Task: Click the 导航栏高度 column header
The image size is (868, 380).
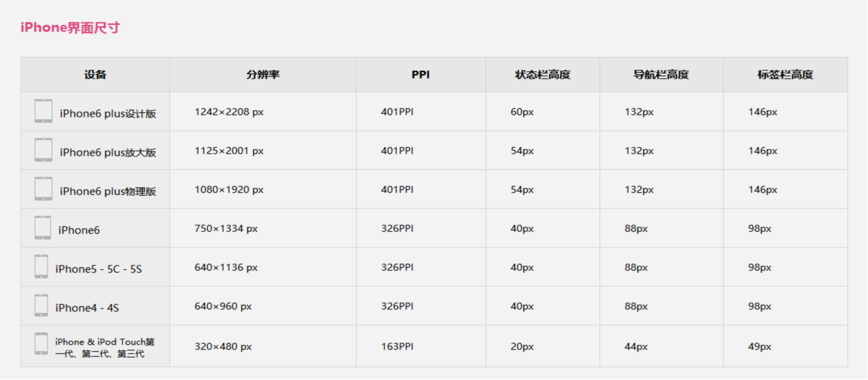Action: 661,75
